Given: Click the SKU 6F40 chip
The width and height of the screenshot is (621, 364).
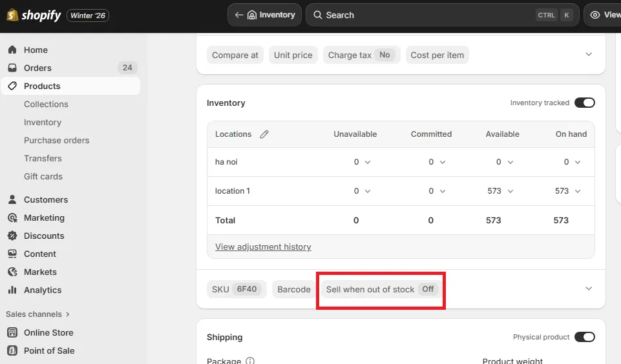Looking at the screenshot, I should point(237,289).
